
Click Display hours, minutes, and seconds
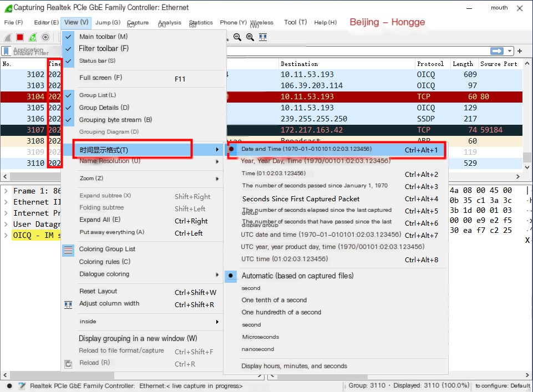(x=295, y=366)
